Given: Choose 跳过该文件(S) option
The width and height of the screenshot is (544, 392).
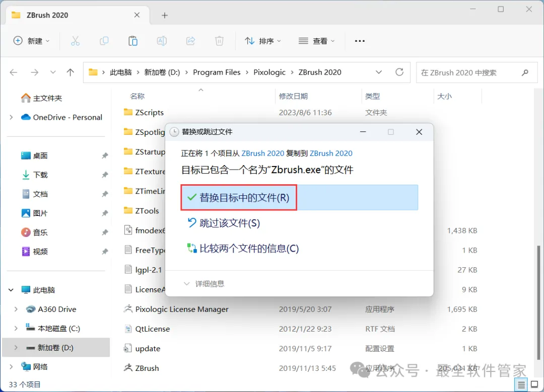Looking at the screenshot, I should click(x=224, y=223).
